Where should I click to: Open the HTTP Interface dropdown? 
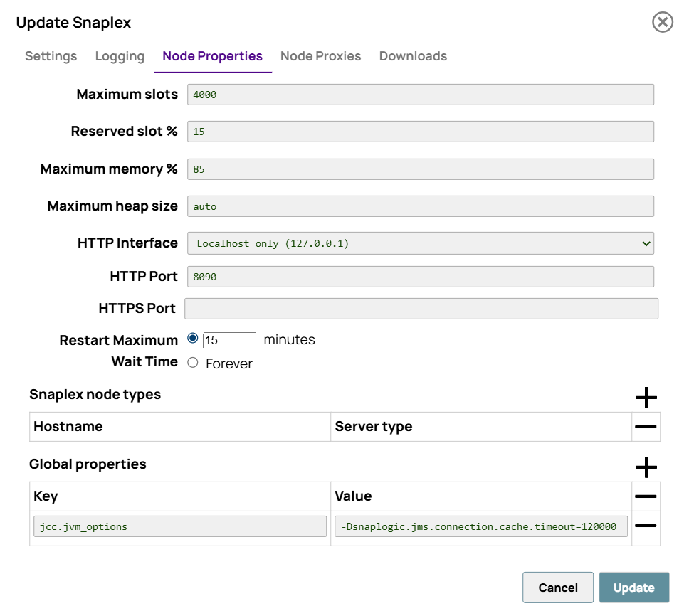click(x=420, y=243)
